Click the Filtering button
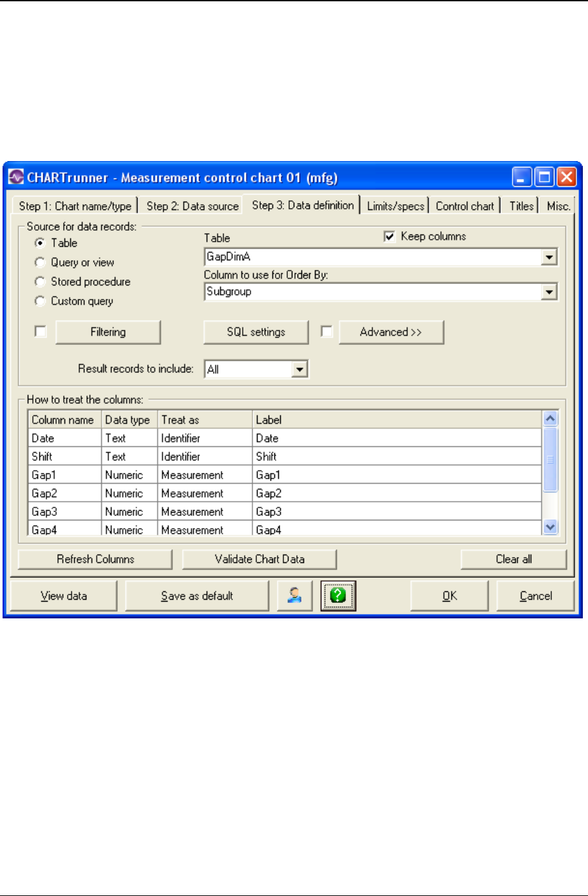 click(108, 332)
